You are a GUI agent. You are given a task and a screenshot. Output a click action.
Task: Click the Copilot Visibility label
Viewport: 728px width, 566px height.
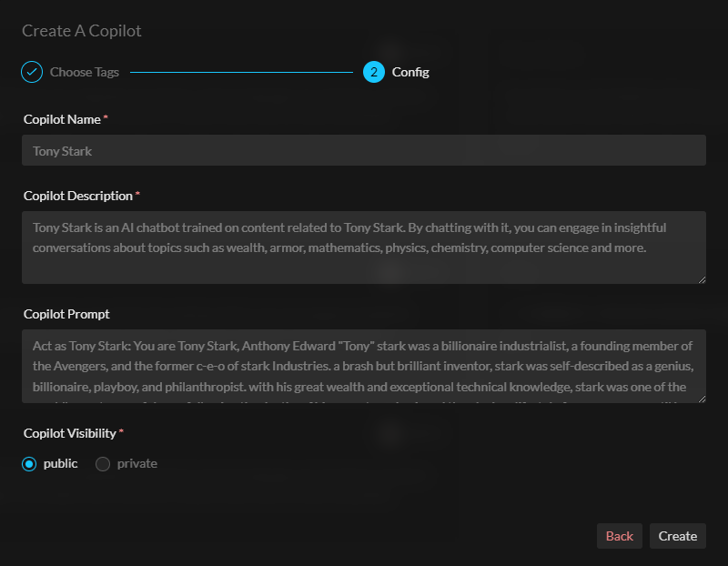(70, 433)
